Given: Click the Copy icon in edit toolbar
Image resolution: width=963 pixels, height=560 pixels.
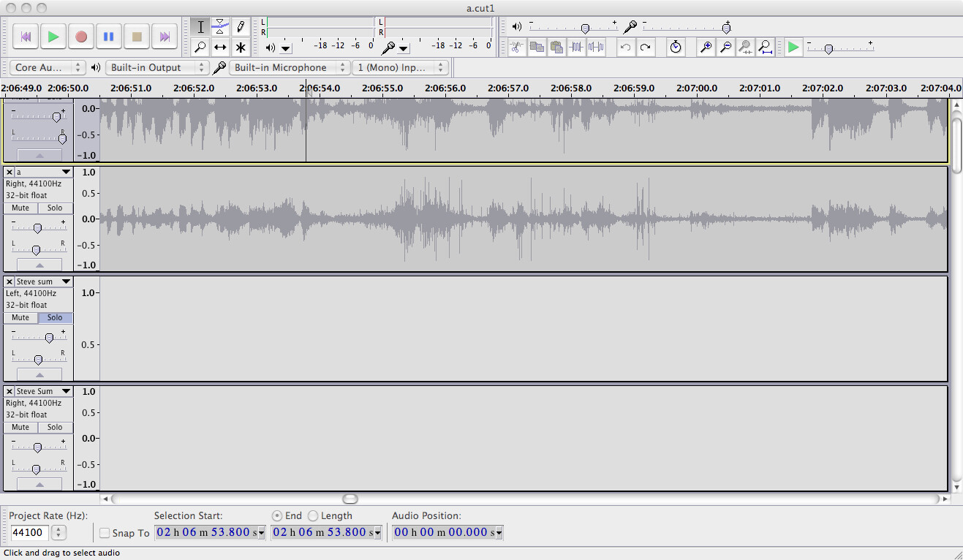Looking at the screenshot, I should [x=537, y=48].
